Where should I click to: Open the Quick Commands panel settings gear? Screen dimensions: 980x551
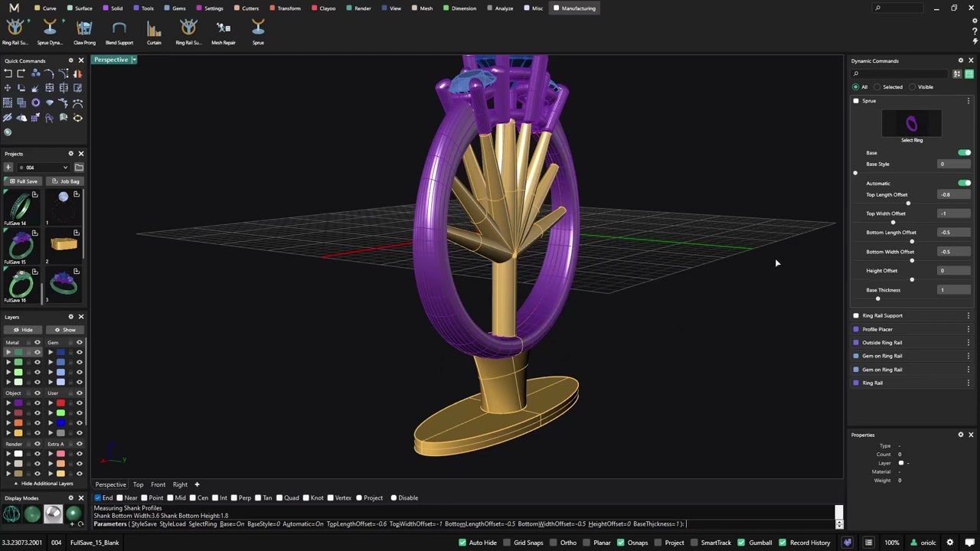[70, 60]
